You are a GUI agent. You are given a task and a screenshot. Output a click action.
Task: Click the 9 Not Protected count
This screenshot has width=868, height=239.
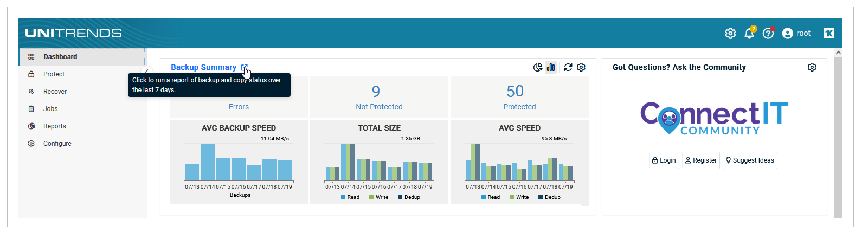click(379, 97)
